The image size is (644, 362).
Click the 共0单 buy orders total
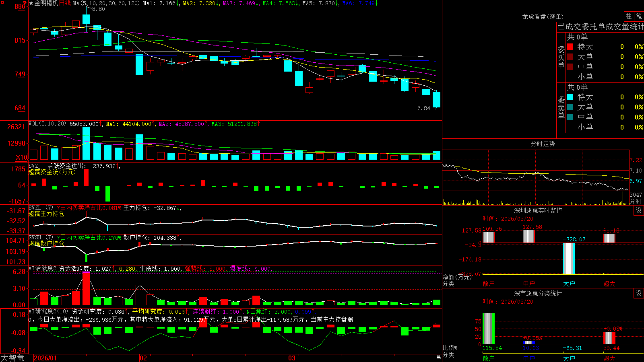point(577,37)
